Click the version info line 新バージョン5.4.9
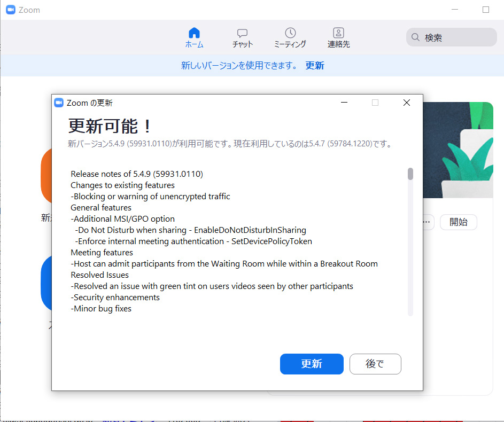The height and width of the screenshot is (422, 504). (x=230, y=144)
